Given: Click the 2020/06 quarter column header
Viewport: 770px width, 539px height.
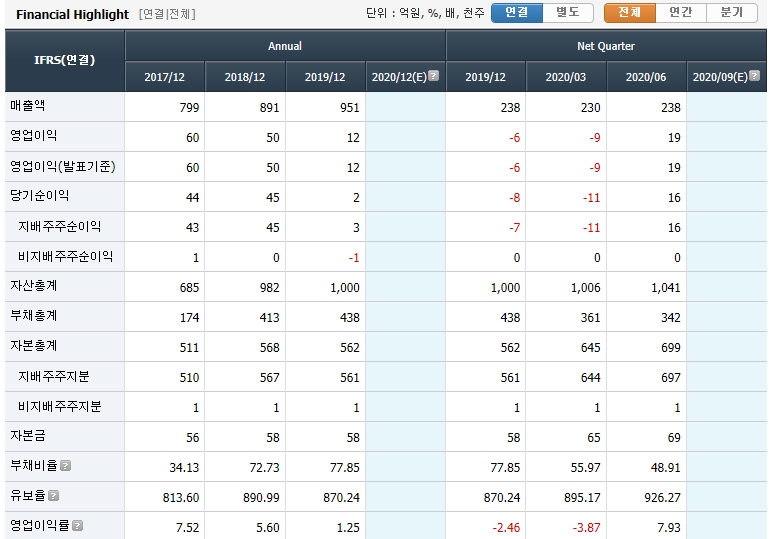Looking at the screenshot, I should tap(646, 77).
